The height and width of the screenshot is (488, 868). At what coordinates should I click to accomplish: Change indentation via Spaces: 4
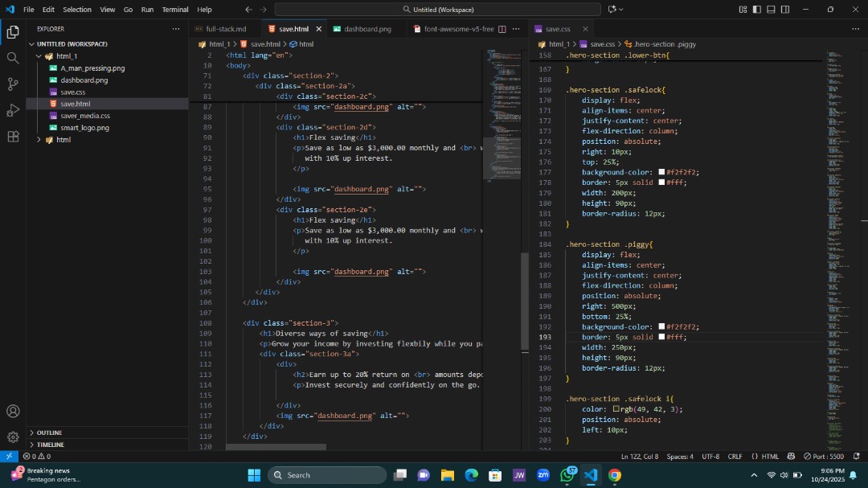click(x=680, y=457)
